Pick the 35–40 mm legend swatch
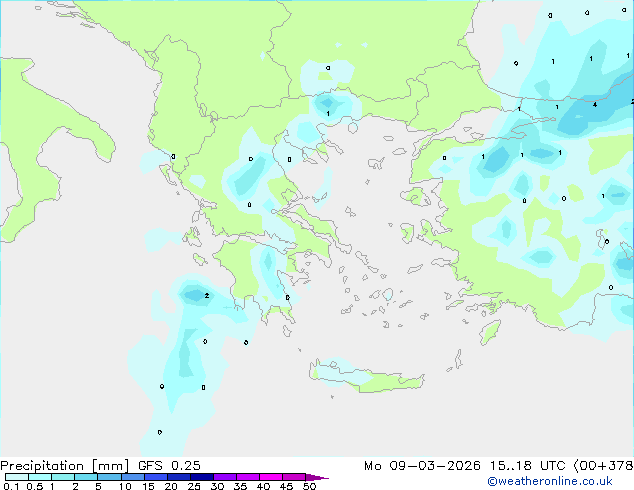Viewport: 634px width, 490px height. pos(248,477)
